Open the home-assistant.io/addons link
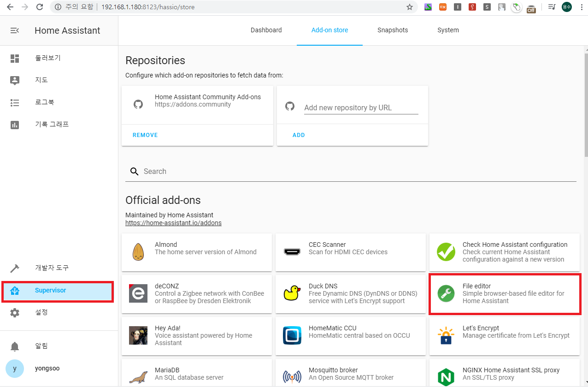Screen dimensions: 588x388 (173, 223)
